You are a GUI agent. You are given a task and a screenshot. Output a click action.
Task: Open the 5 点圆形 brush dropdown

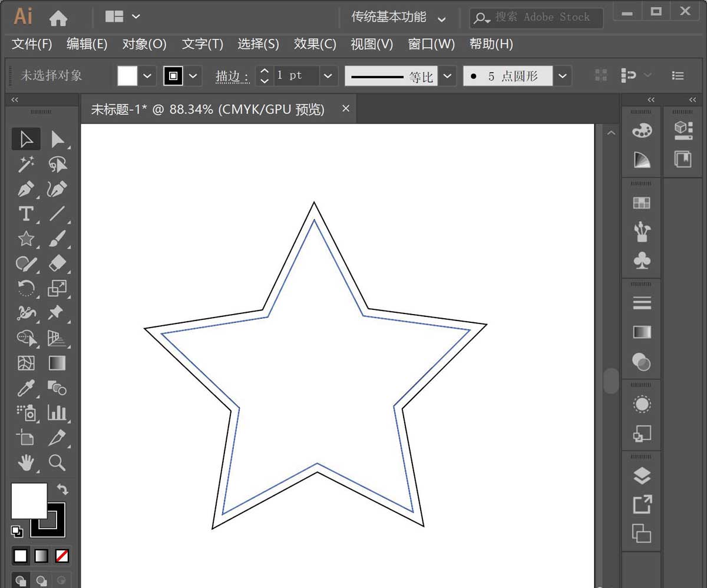click(563, 75)
